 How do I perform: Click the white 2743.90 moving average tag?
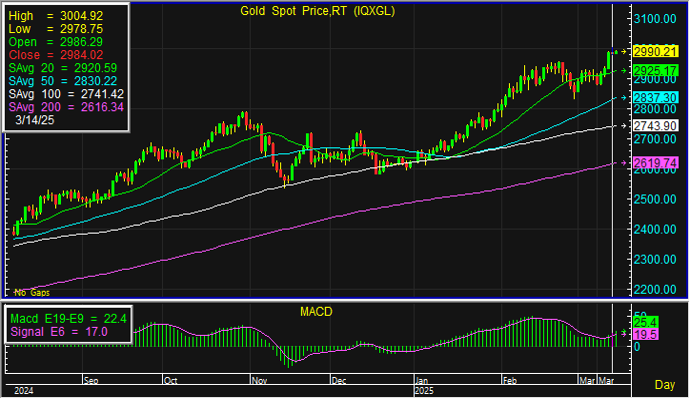[x=655, y=126]
